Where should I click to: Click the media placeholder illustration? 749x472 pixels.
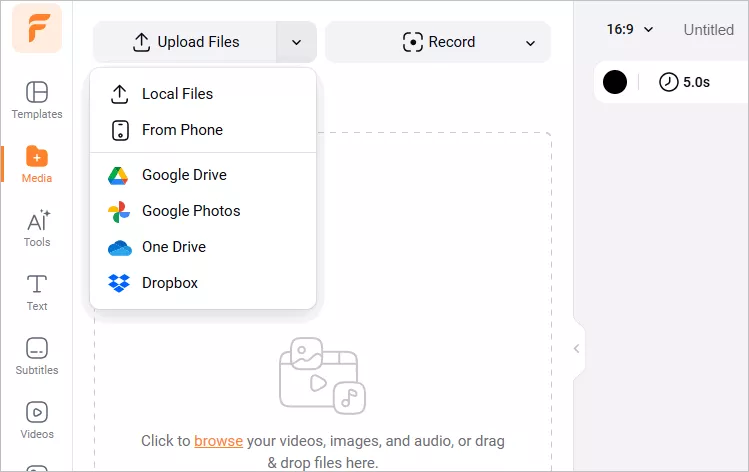pos(322,376)
